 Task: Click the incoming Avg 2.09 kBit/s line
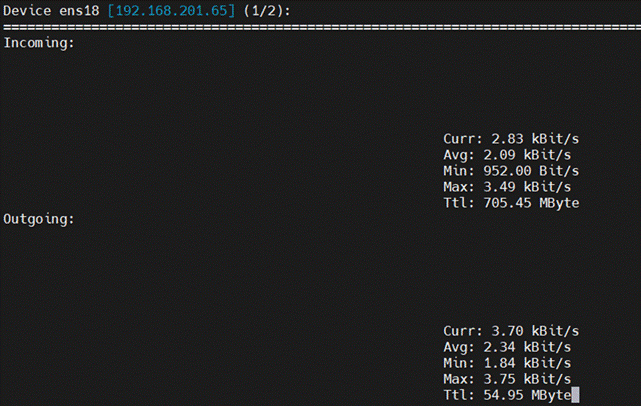click(x=507, y=155)
